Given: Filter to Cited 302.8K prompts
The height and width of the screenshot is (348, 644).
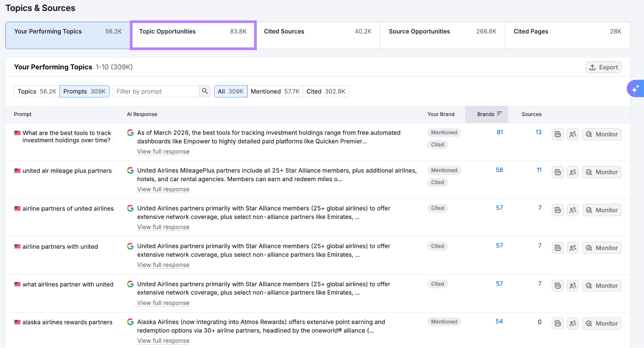Looking at the screenshot, I should pos(326,91).
